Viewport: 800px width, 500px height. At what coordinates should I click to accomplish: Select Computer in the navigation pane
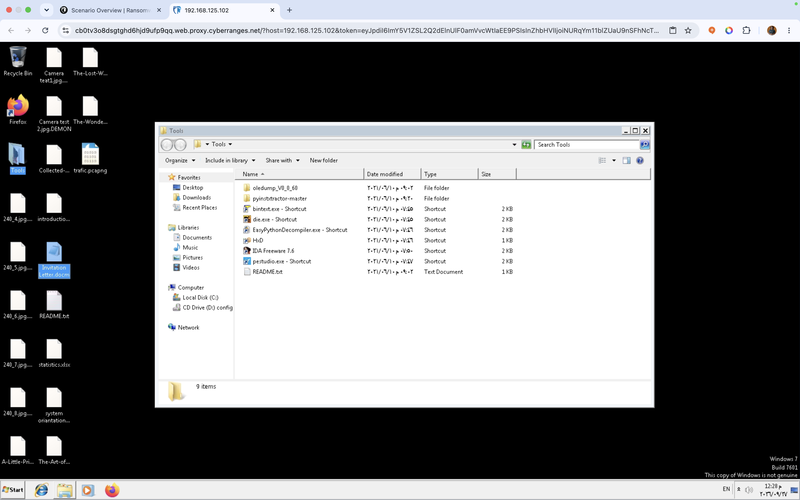(x=190, y=288)
